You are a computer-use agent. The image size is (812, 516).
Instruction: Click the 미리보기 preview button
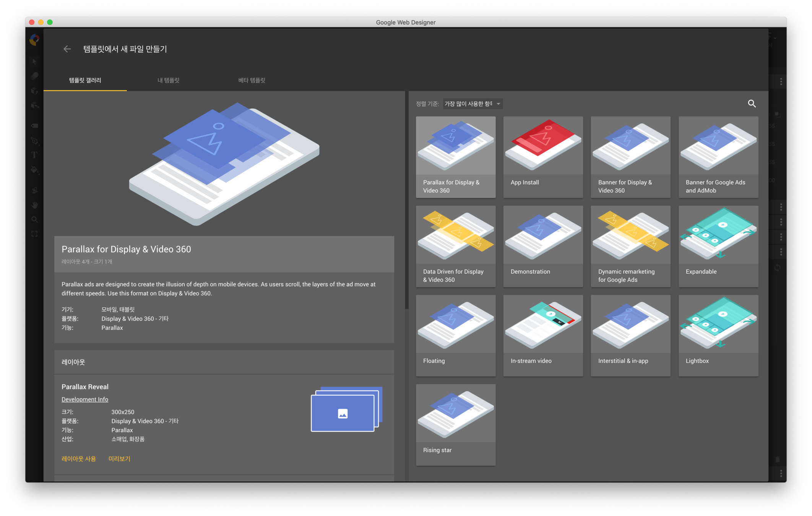pyautogui.click(x=119, y=459)
